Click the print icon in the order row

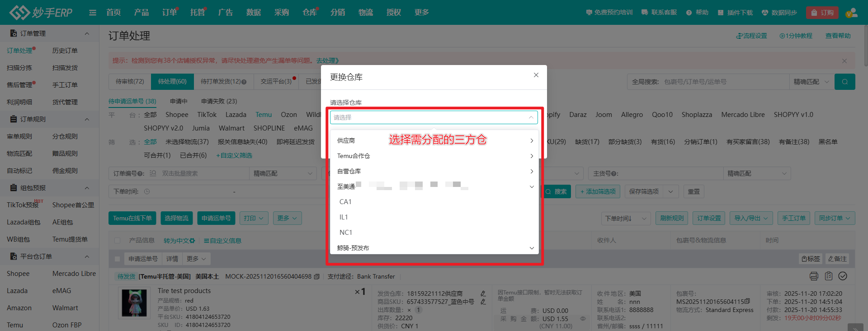(x=814, y=276)
